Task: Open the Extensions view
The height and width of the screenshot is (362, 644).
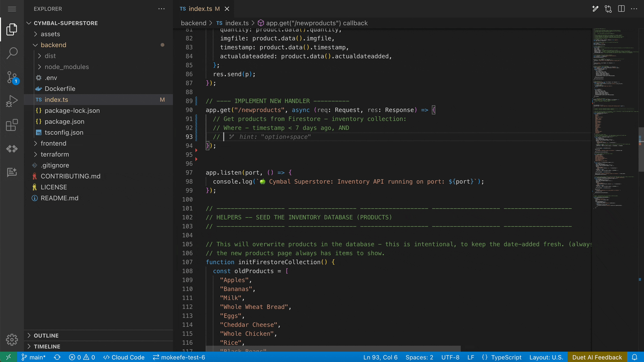Action: (x=12, y=125)
